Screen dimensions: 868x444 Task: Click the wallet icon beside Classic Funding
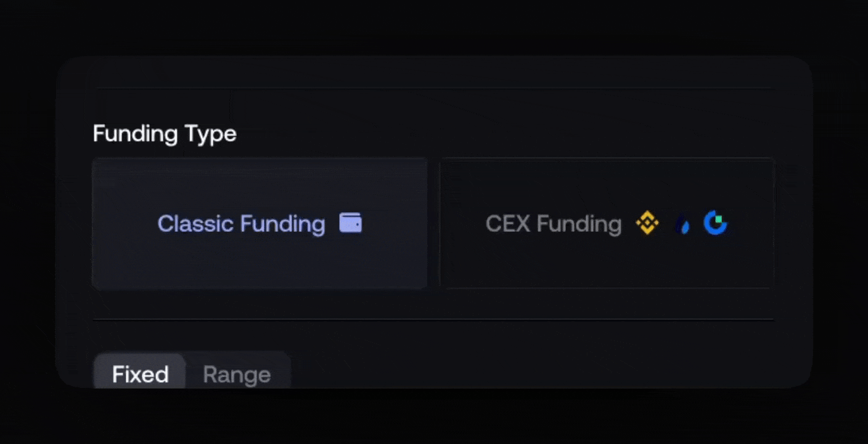tap(350, 223)
